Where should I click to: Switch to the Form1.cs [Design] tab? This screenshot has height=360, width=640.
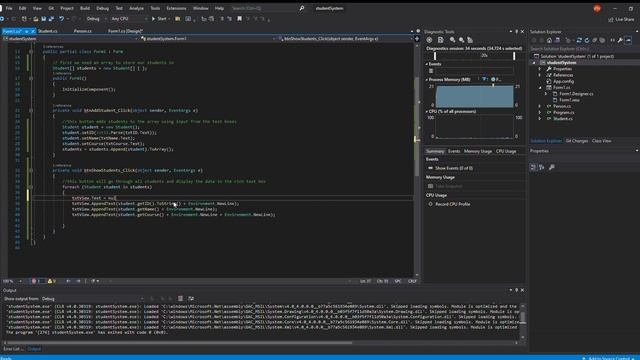[125, 31]
